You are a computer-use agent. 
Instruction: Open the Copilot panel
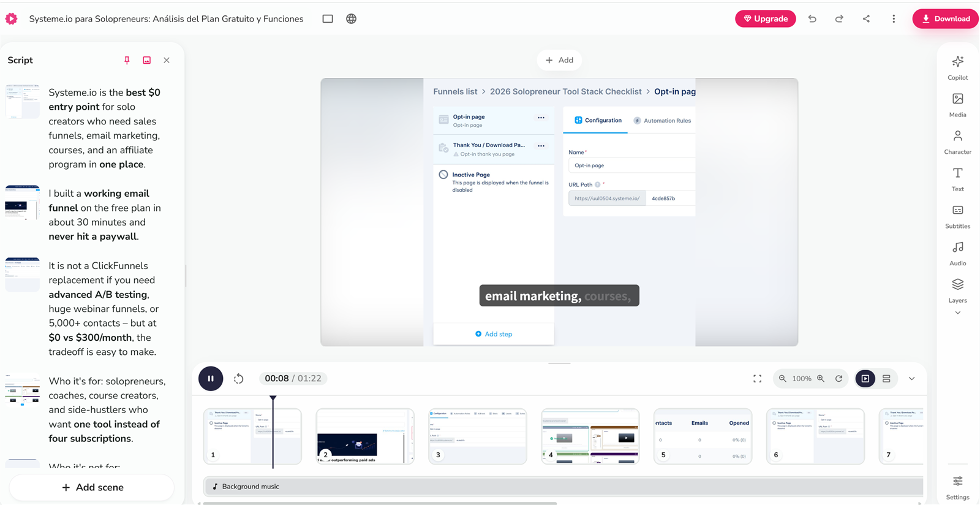[x=957, y=67]
